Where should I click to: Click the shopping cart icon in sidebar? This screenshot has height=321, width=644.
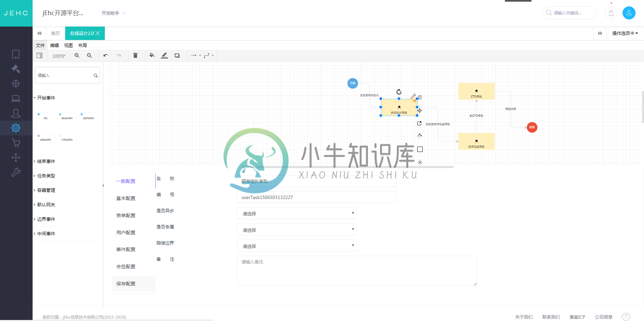(x=16, y=143)
